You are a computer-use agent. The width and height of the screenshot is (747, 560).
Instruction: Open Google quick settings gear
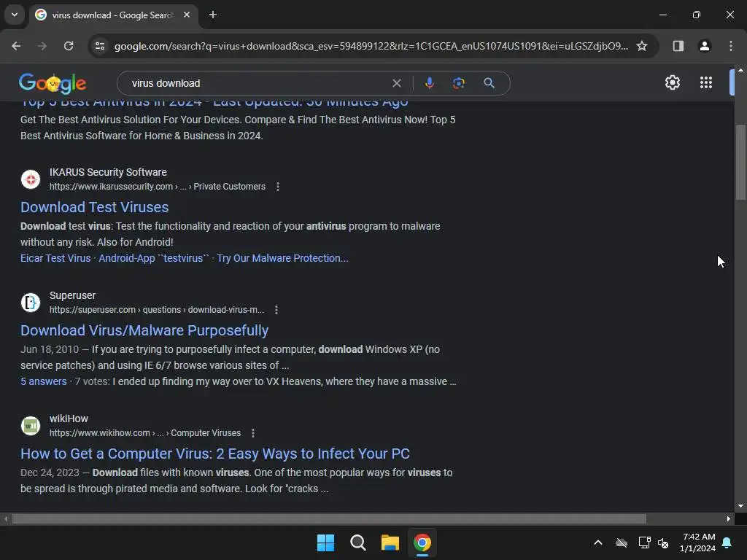pyautogui.click(x=672, y=83)
